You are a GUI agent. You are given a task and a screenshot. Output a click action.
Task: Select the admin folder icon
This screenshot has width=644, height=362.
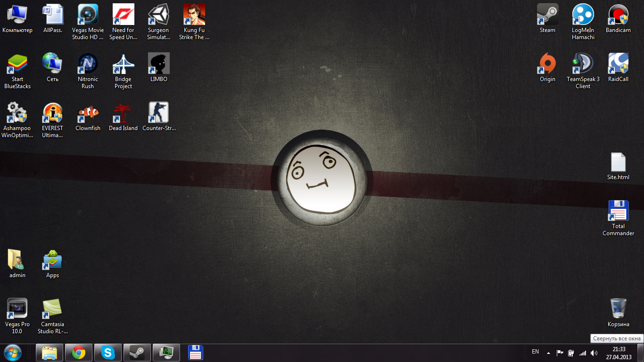tap(17, 263)
